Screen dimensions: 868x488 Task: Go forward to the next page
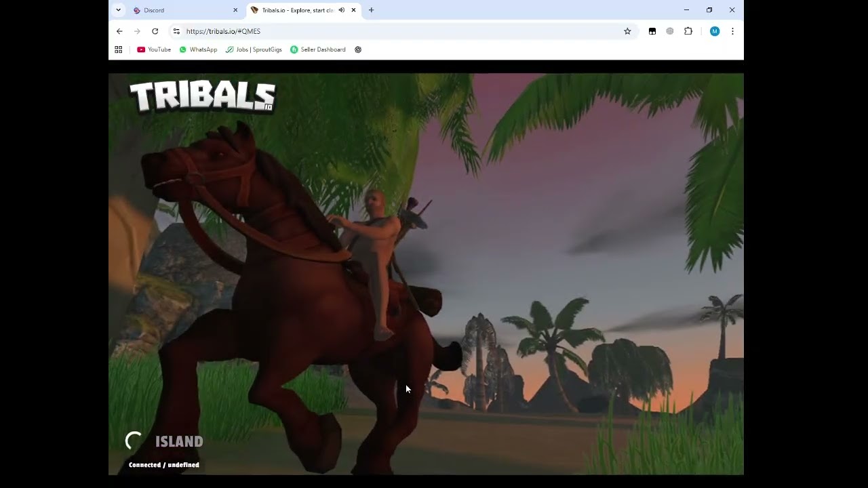point(137,31)
